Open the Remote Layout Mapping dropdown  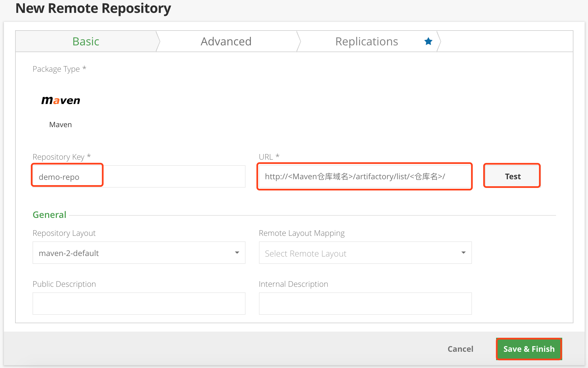364,253
